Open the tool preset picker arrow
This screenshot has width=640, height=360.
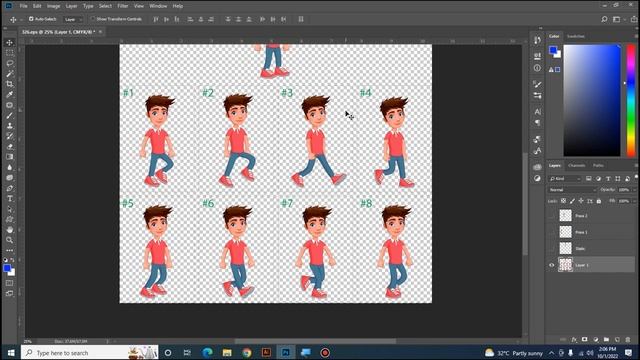click(x=21, y=20)
